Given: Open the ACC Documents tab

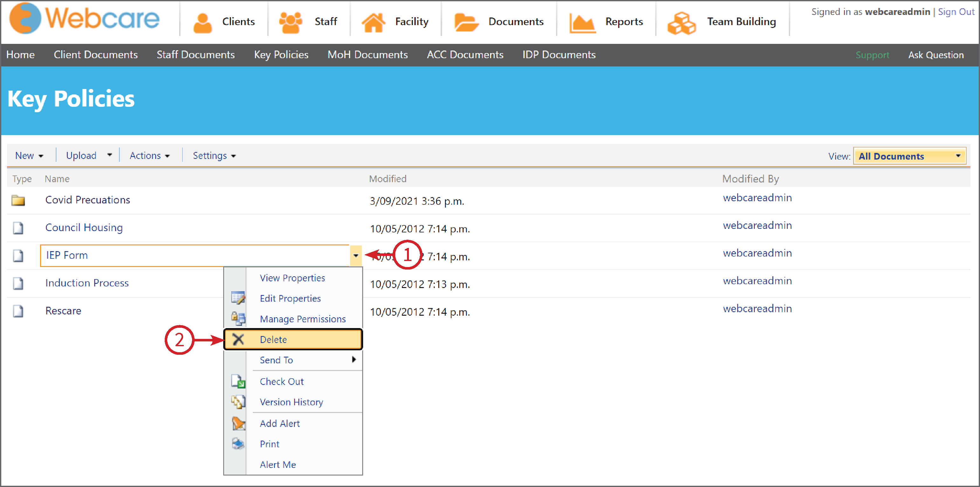Looking at the screenshot, I should tap(465, 55).
